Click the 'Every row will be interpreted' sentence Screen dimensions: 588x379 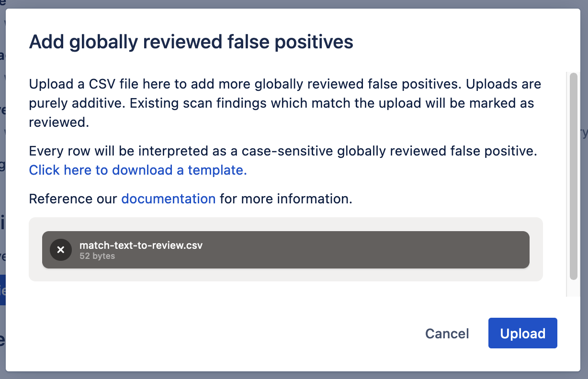(x=283, y=151)
